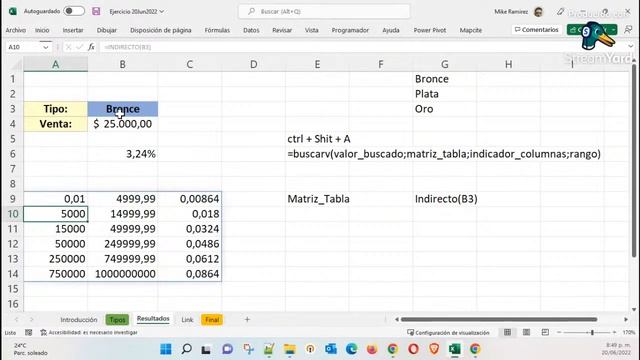Open the Archivo menu
This screenshot has height=360, width=640.
[x=16, y=30]
